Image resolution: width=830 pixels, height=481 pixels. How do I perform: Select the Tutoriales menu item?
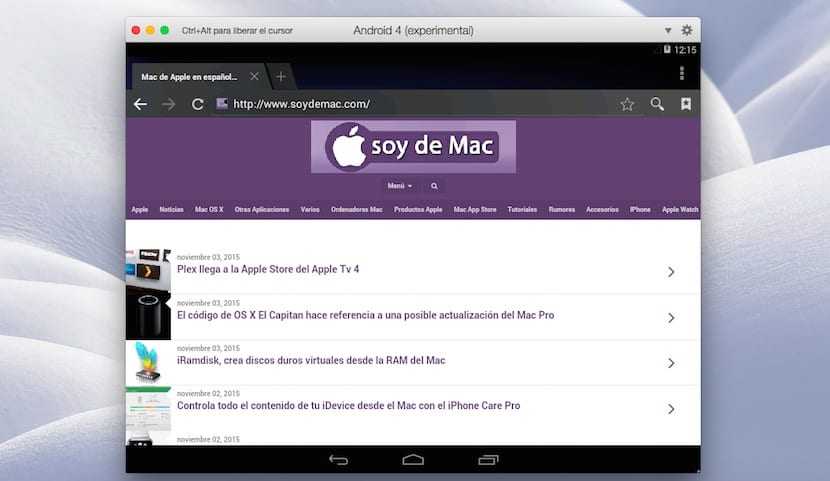[x=522, y=210]
